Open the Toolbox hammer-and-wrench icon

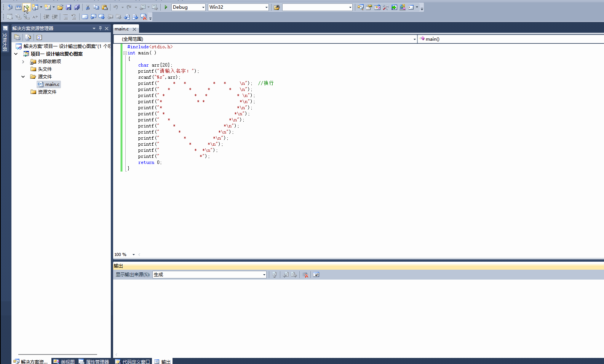386,7
